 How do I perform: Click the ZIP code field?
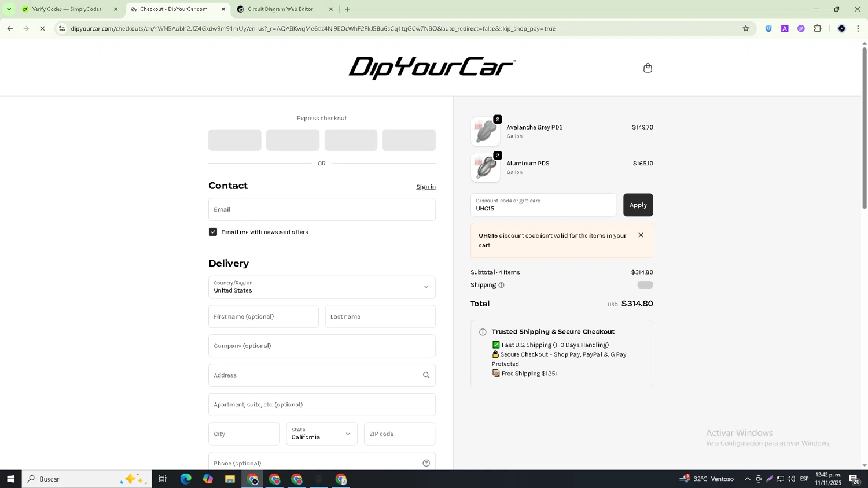[399, 434]
